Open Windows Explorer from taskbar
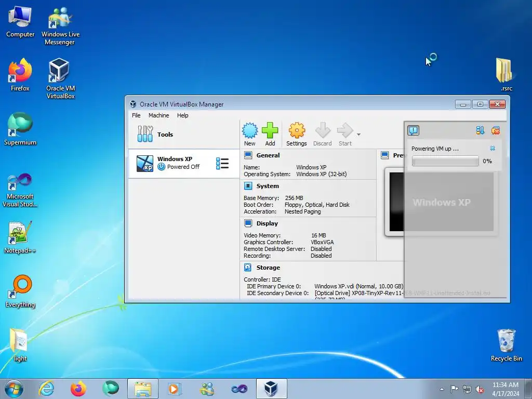The height and width of the screenshot is (399, 532). click(143, 389)
